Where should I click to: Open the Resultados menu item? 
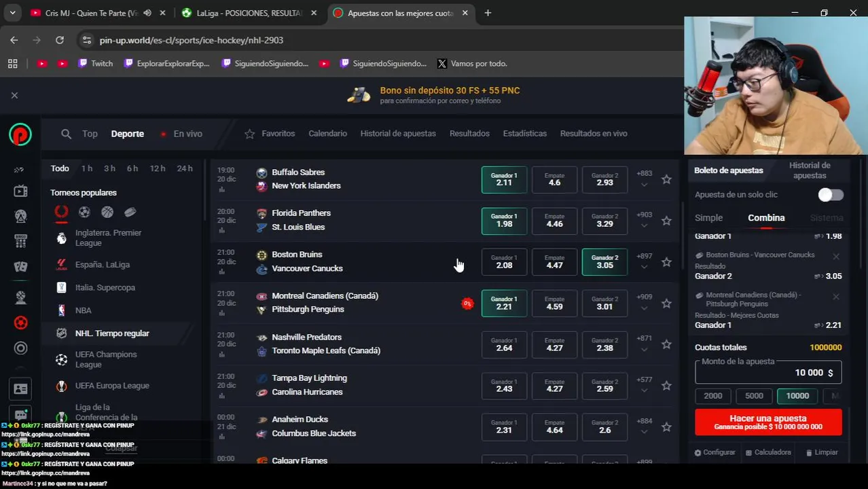[469, 134]
